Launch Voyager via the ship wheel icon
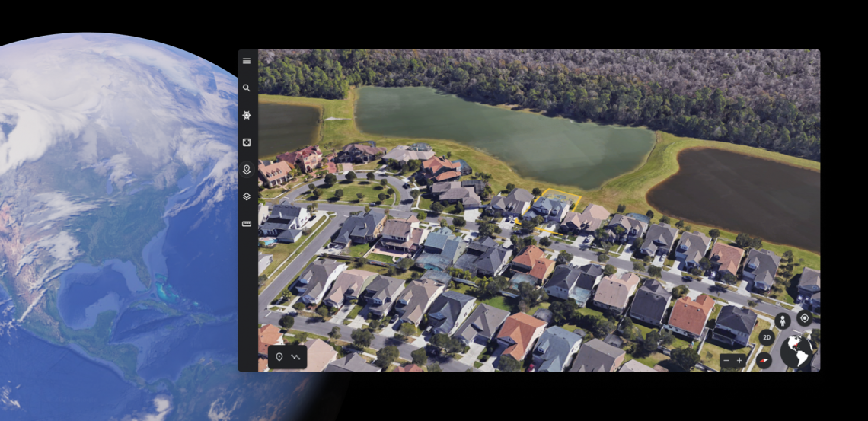868x421 pixels. [247, 115]
